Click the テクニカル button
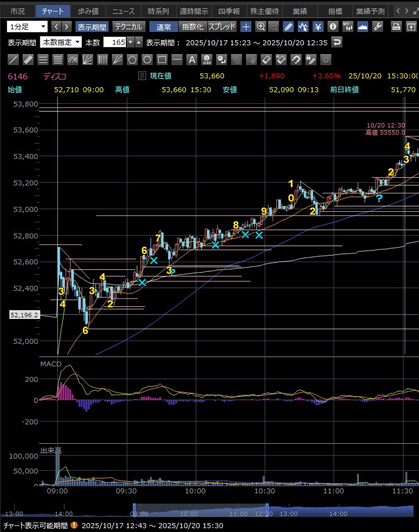The height and width of the screenshot is (532, 419). click(x=128, y=26)
